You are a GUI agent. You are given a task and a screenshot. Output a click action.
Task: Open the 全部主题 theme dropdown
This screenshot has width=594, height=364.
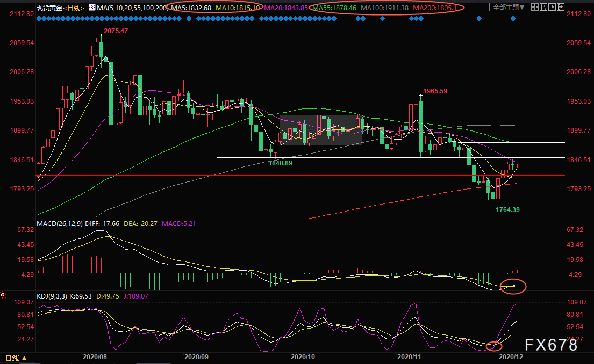click(x=511, y=8)
